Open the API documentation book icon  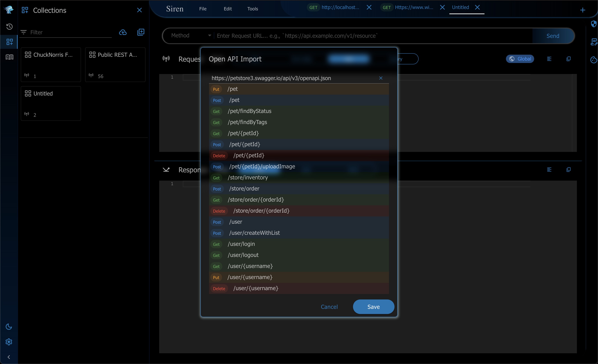[9, 57]
